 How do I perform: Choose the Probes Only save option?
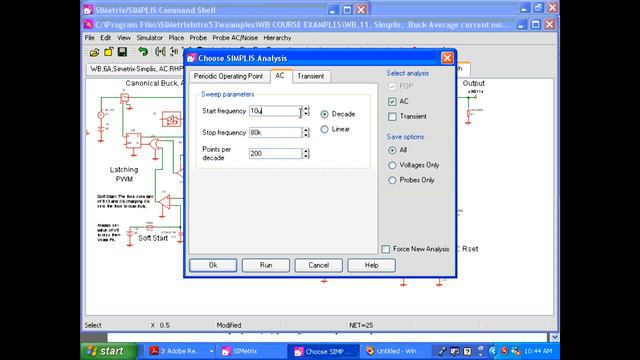(x=392, y=180)
